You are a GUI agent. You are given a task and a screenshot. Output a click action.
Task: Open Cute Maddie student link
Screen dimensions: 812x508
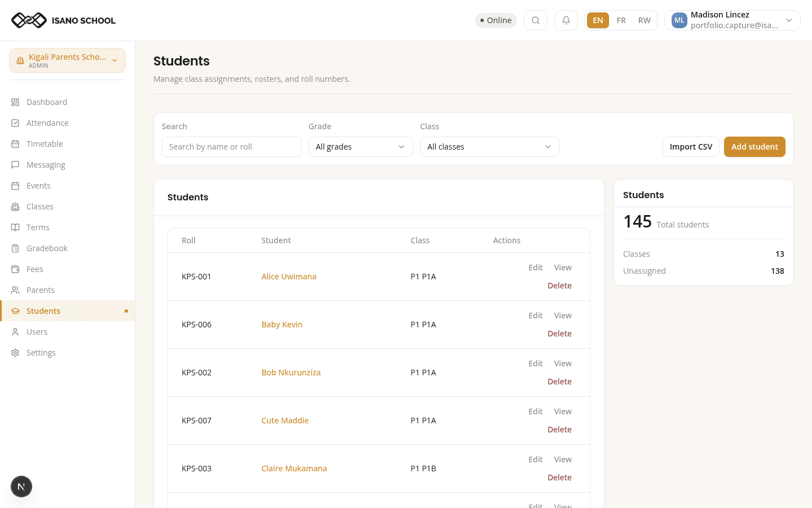coord(285,421)
